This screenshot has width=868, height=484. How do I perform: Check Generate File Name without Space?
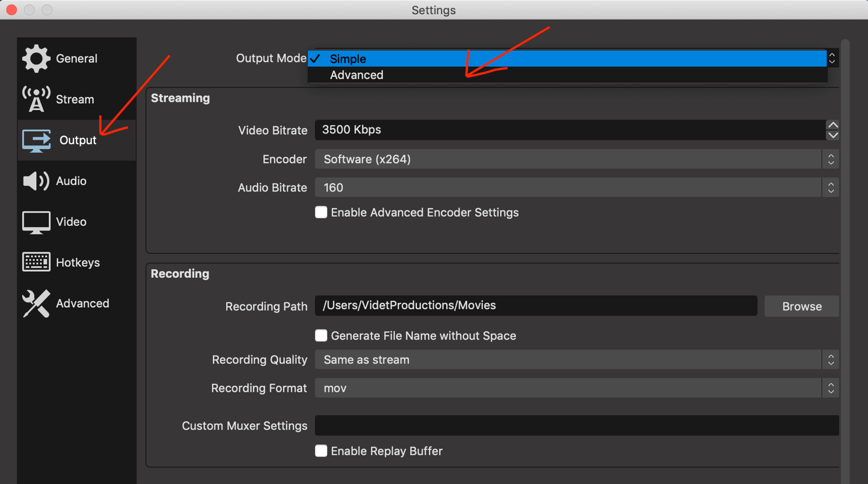coord(321,335)
